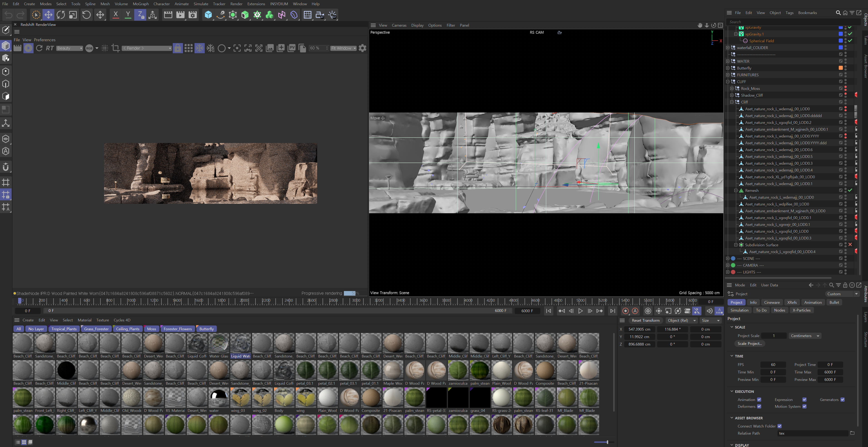Switch to the Cineware tab
The width and height of the screenshot is (868, 447).
click(772, 302)
